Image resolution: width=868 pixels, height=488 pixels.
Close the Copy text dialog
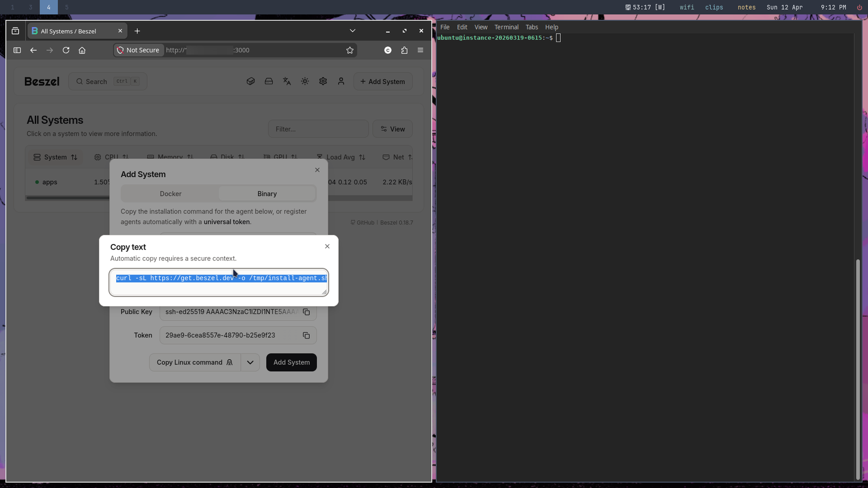pyautogui.click(x=327, y=246)
